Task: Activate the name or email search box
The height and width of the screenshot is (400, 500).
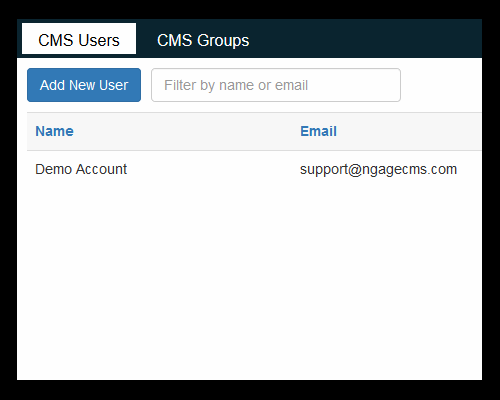Action: tap(276, 85)
